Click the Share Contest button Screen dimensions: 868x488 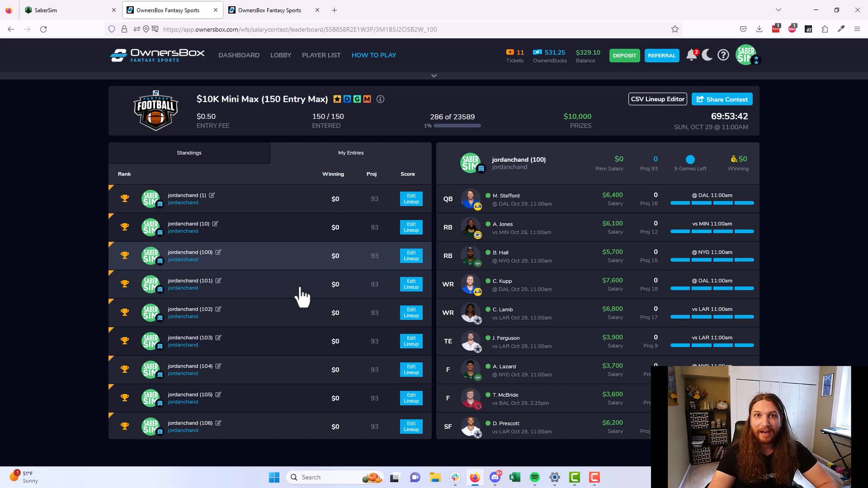[722, 99]
